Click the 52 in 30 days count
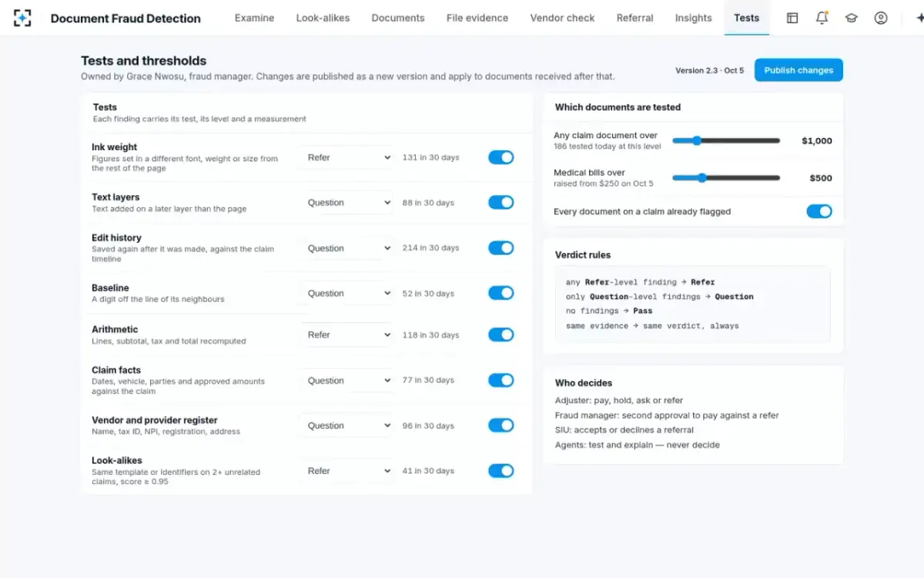The width and height of the screenshot is (924, 578). point(428,294)
